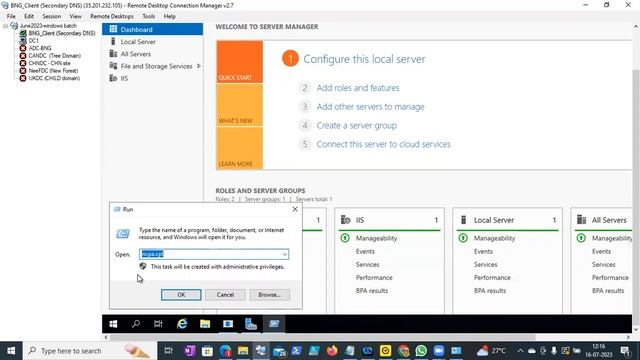This screenshot has height=360, width=640.
Task: Select ADC-BNG in the server tree
Action: (40, 48)
